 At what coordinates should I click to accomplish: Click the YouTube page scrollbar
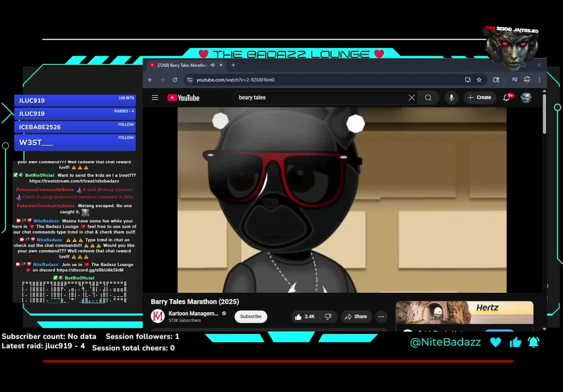[544, 115]
